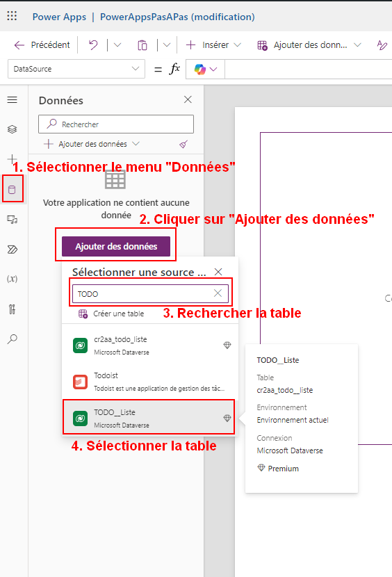
Task: Click premium diamond icon beside cr2aa_todo_liste
Action: tap(227, 346)
